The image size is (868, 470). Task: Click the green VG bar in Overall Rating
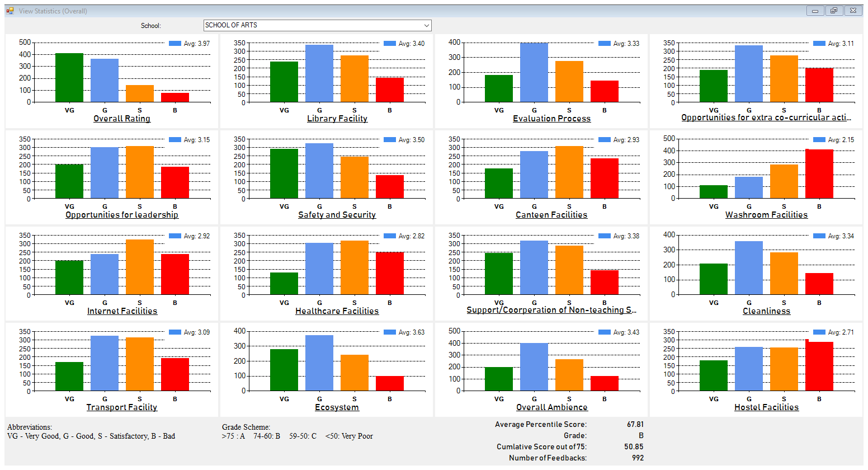[69, 78]
